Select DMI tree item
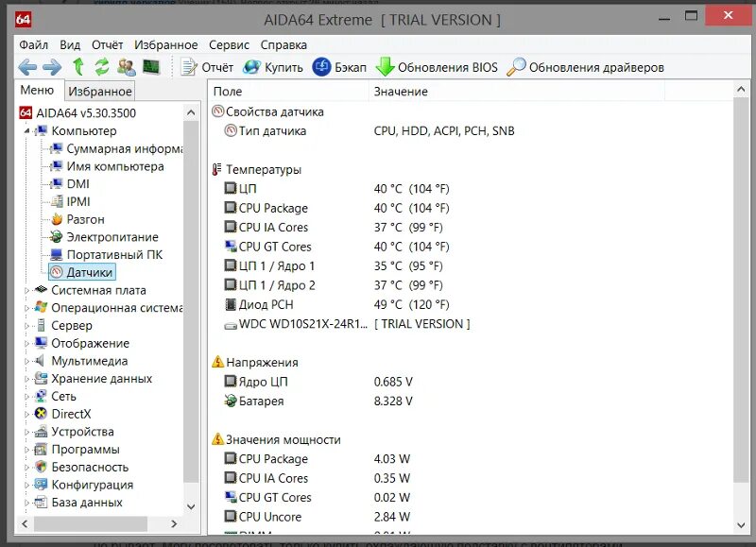756x547 pixels. pyautogui.click(x=70, y=184)
